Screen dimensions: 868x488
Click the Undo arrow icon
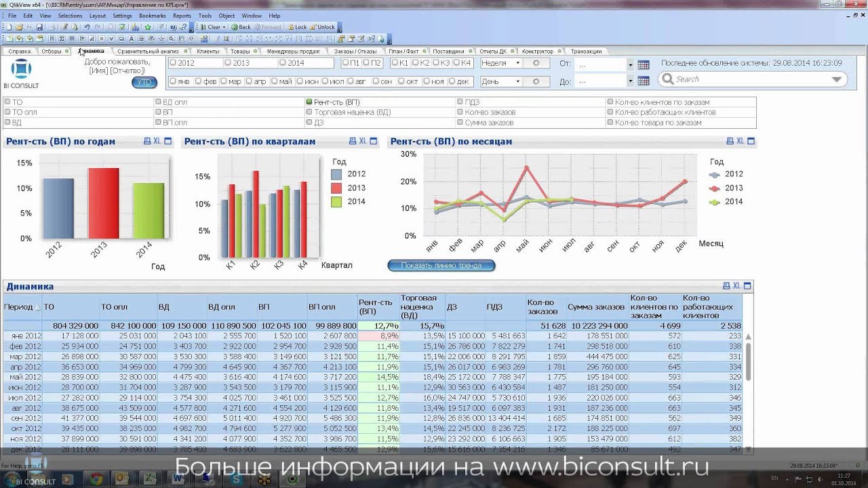tap(87, 27)
